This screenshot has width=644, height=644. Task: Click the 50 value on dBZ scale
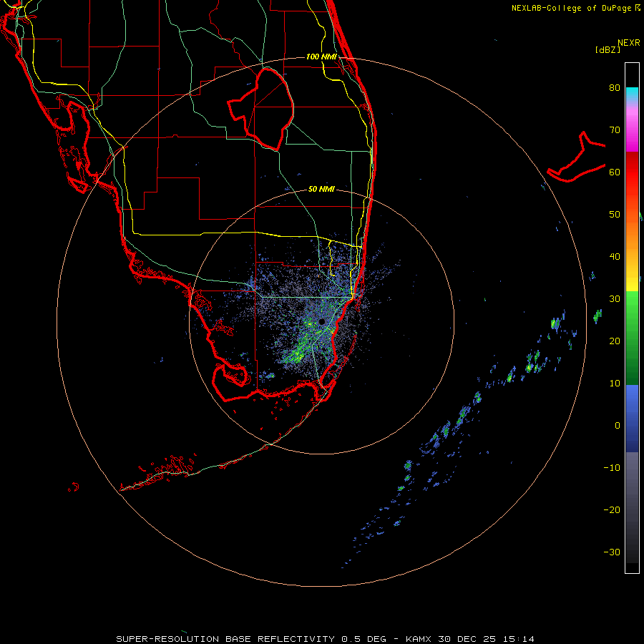[x=615, y=215]
